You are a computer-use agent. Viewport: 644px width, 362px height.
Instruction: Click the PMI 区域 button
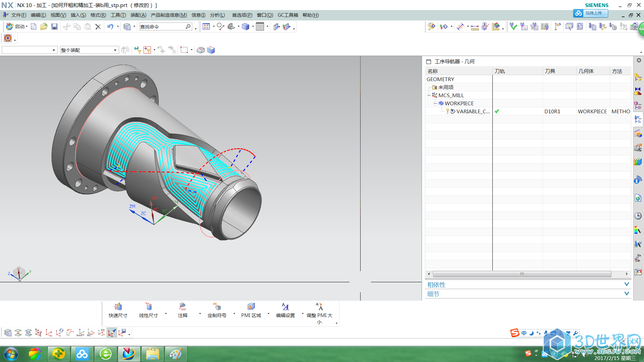coord(251,310)
